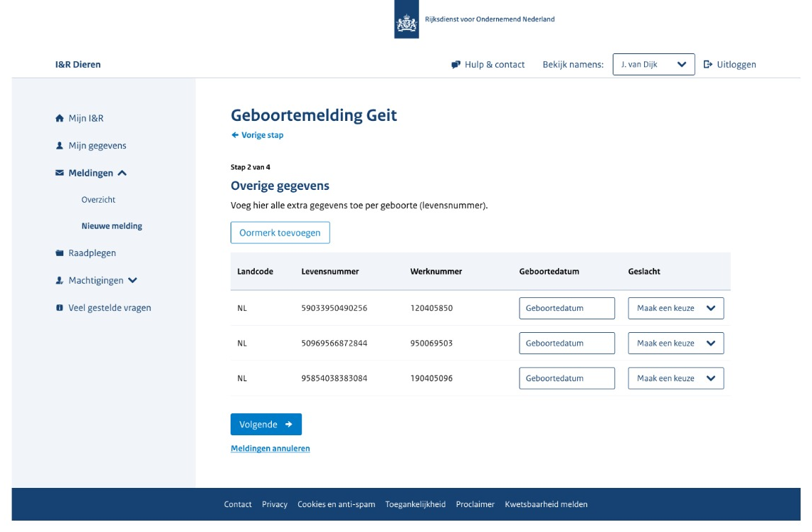Click the Werknummer column header
The image size is (812, 532).
pos(436,271)
